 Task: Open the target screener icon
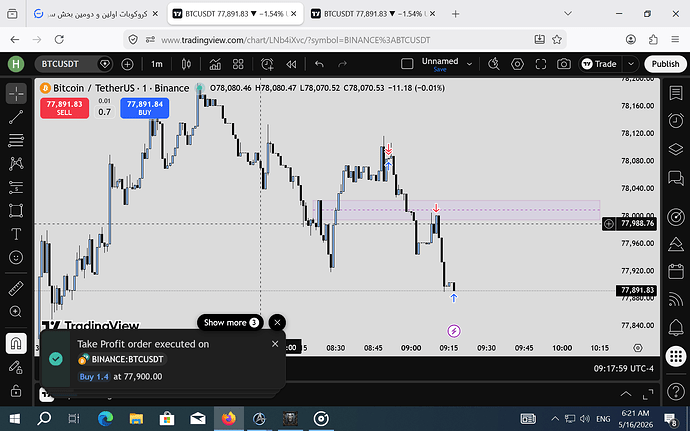point(675,217)
